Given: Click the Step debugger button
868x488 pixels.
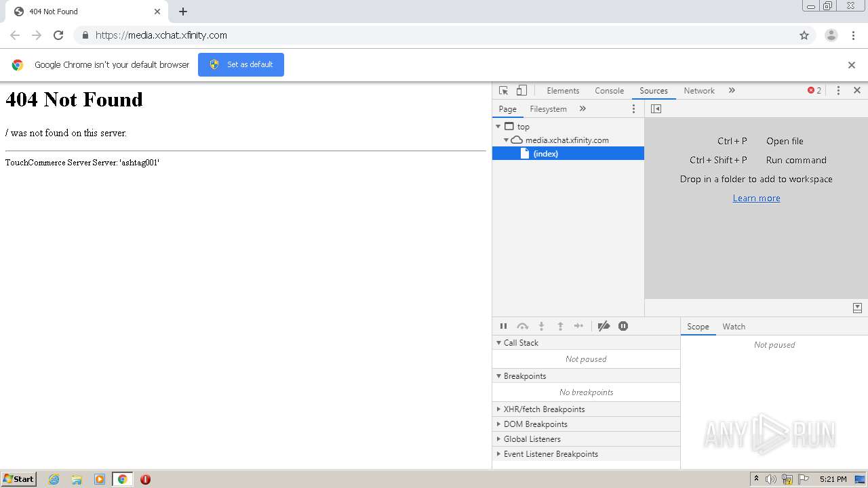Looking at the screenshot, I should click(x=578, y=326).
